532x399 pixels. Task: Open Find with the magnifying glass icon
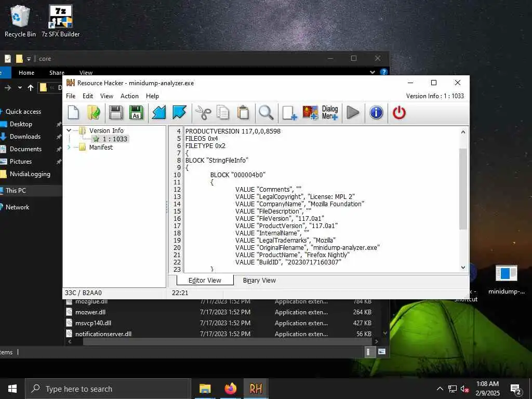pos(266,113)
